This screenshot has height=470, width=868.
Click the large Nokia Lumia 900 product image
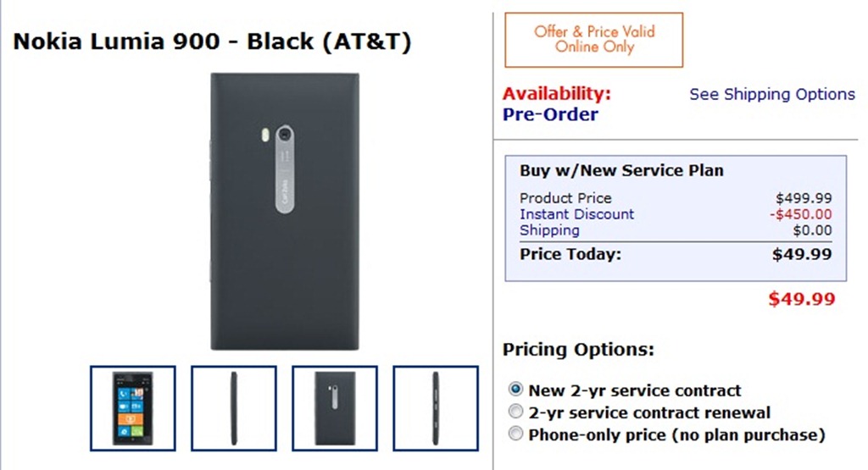click(285, 211)
